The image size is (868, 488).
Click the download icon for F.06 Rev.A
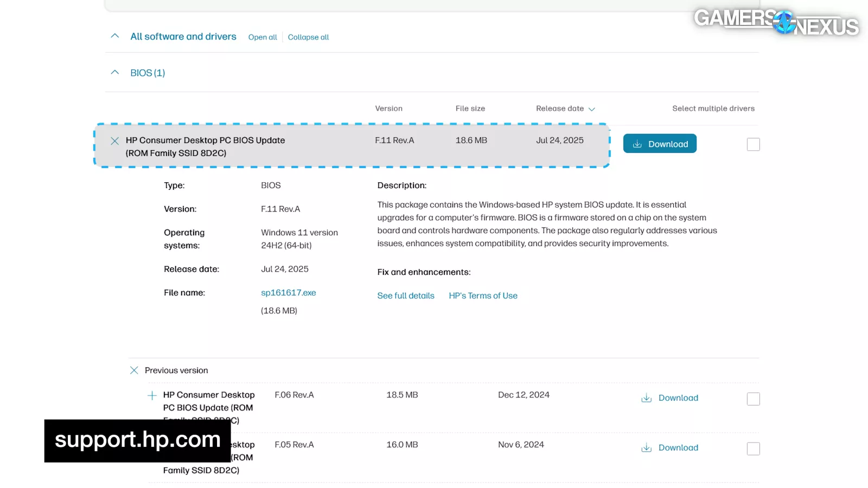click(x=647, y=398)
